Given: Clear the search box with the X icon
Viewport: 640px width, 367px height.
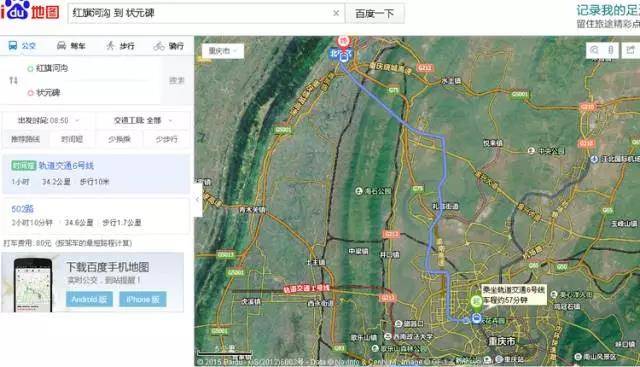Looking at the screenshot, I should click(x=336, y=13).
